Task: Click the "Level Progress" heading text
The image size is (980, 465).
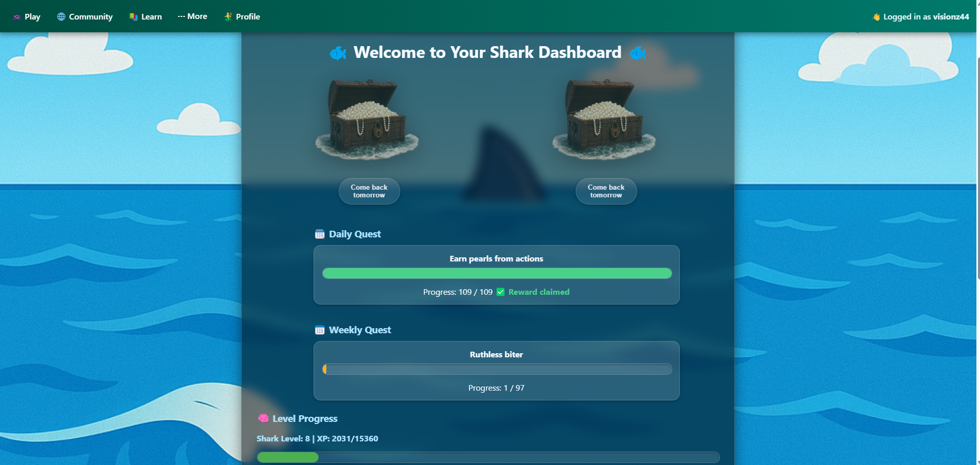Action: (x=305, y=419)
